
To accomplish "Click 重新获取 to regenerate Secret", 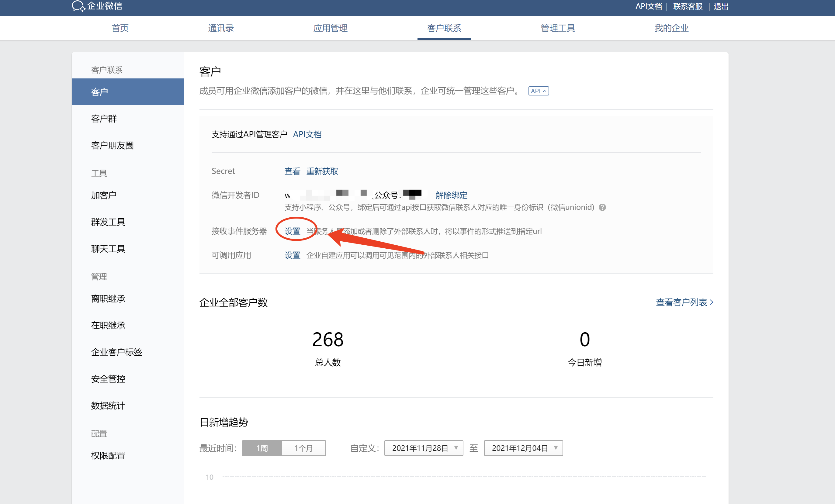I will (322, 171).
